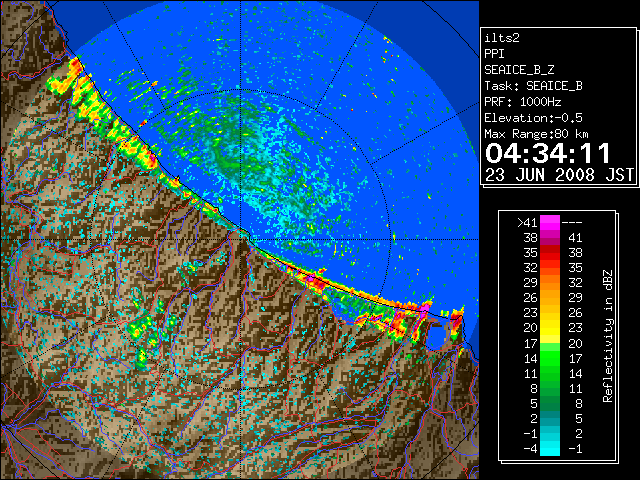Click the left legend value '17'
The image size is (640, 480).
[530, 343]
